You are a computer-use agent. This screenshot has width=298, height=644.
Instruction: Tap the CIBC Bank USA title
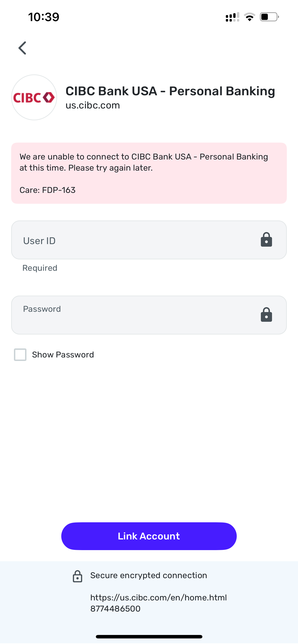point(170,91)
